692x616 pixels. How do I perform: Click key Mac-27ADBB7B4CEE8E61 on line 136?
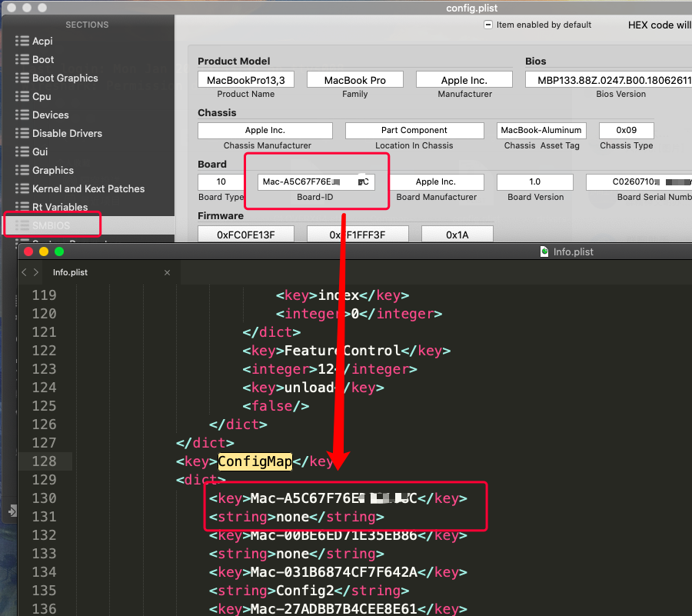[334, 609]
